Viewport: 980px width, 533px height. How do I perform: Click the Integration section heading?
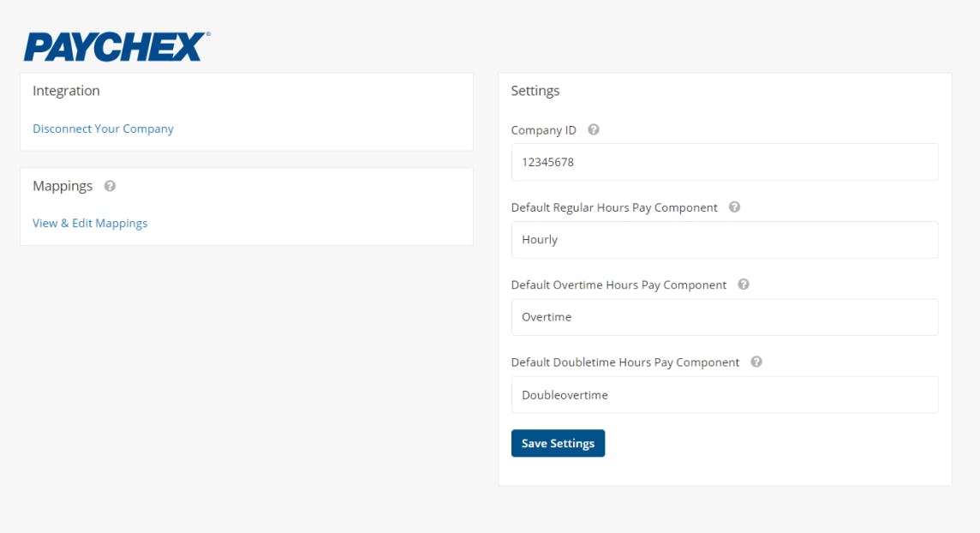click(66, 90)
